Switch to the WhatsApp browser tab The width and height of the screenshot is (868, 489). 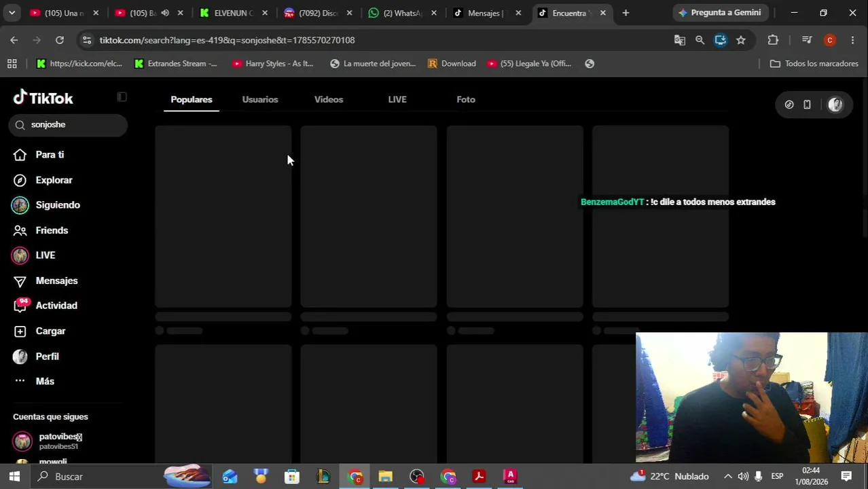point(403,13)
